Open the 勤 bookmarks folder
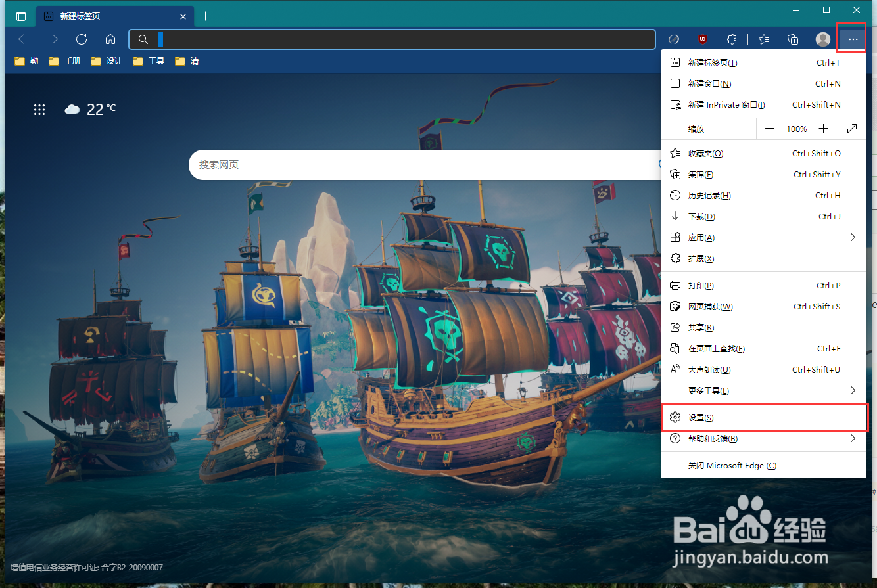 [x=26, y=61]
